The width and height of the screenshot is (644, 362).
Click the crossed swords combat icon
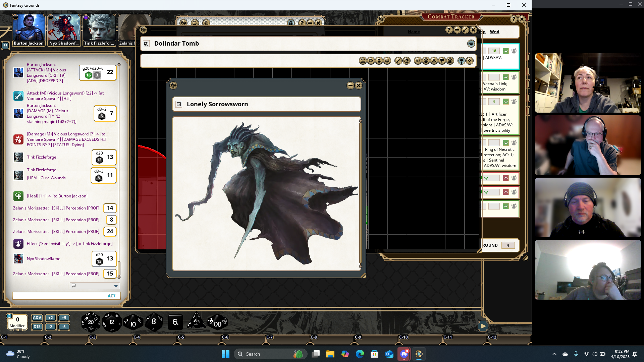(434, 61)
